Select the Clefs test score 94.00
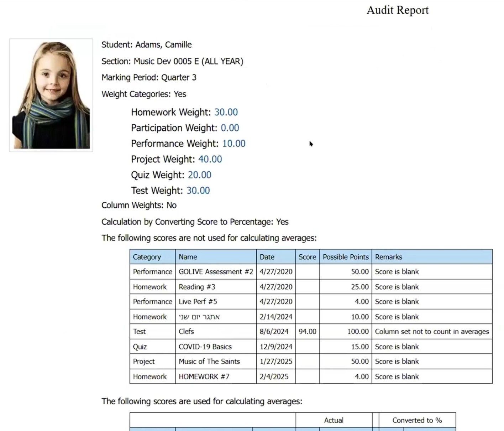 (306, 331)
